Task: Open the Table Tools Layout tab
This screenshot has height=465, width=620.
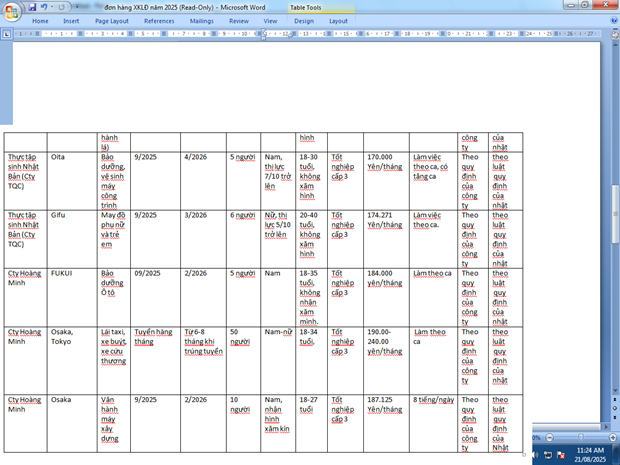Action: (x=338, y=21)
